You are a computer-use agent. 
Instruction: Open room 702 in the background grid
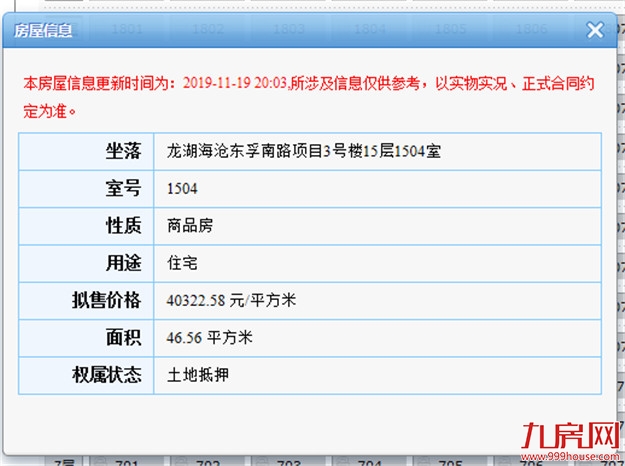click(x=208, y=462)
